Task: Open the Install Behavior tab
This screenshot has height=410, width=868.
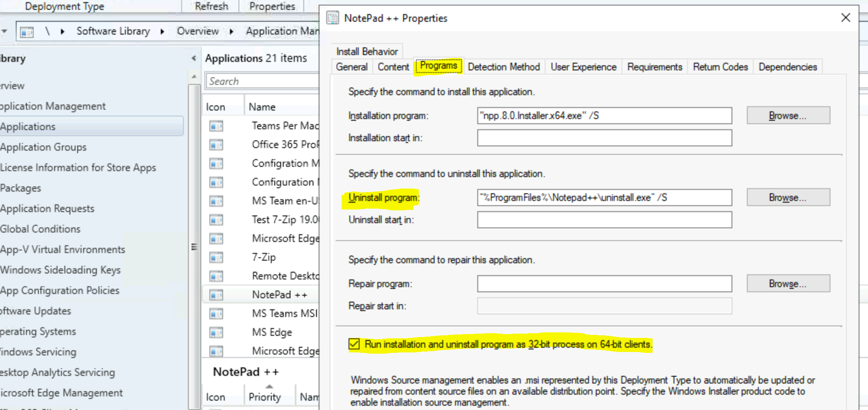Action: click(366, 51)
